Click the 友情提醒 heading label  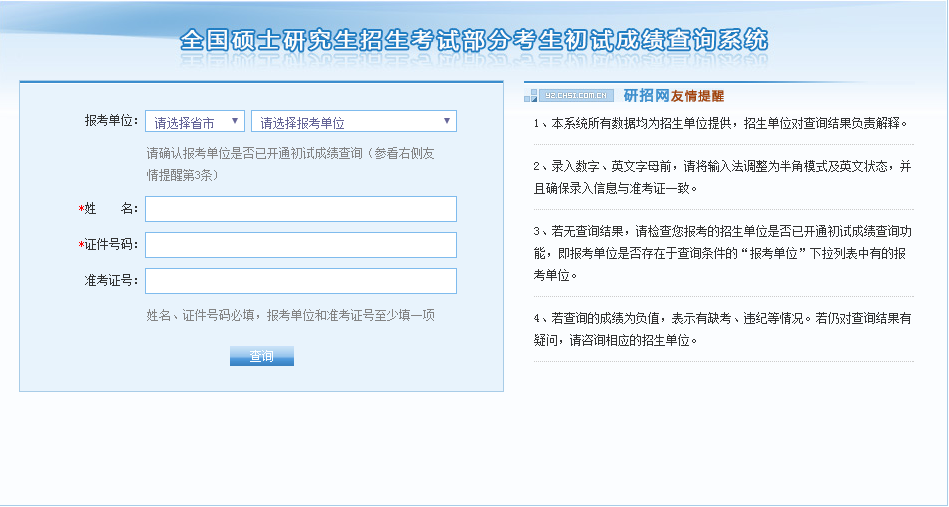pyautogui.click(x=697, y=96)
